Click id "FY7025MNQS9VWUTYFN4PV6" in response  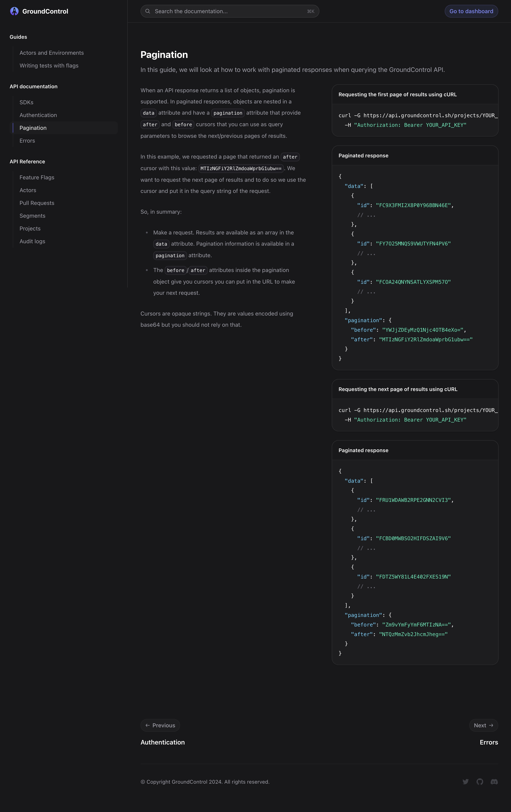pos(413,244)
